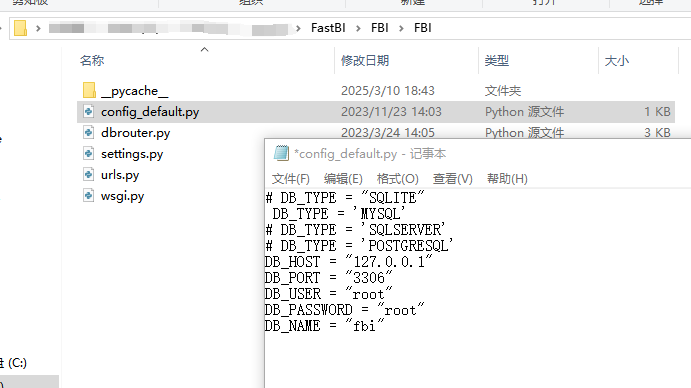
Task: Expand the chevron between FBI and FBI
Action: pyautogui.click(x=401, y=28)
